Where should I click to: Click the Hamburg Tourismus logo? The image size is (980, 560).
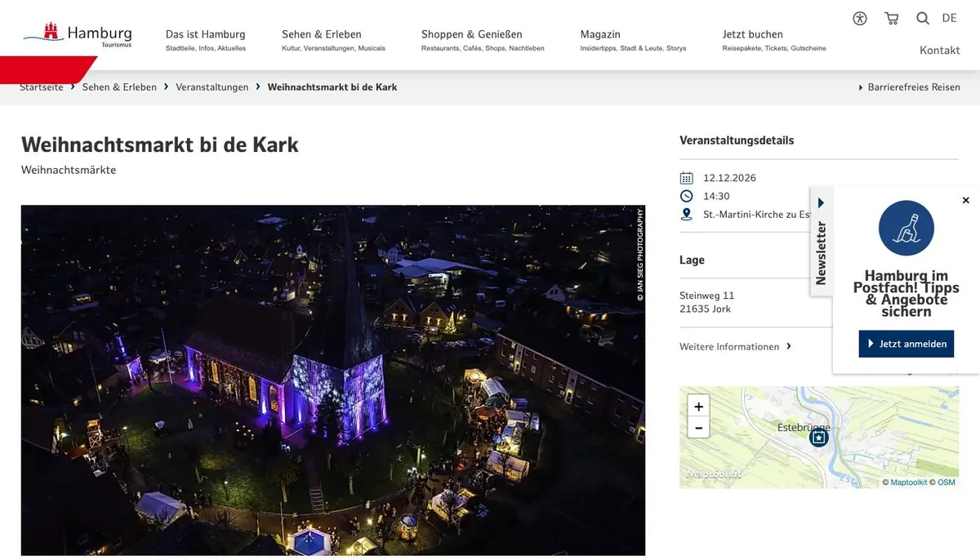click(78, 36)
